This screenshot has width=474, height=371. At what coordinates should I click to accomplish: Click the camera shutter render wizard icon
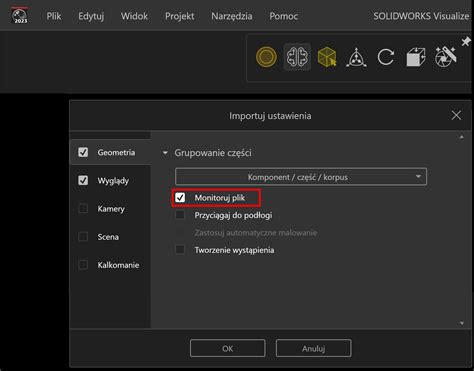(x=446, y=57)
